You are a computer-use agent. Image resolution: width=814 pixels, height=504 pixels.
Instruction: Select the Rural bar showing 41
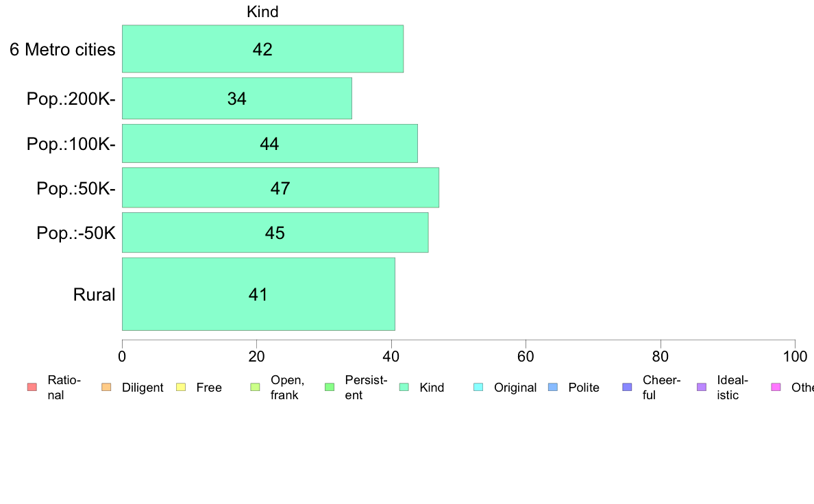pyautogui.click(x=258, y=294)
